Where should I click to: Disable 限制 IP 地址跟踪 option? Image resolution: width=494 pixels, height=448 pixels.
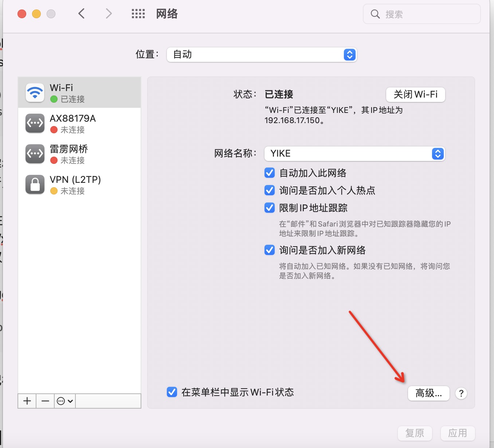(x=270, y=208)
